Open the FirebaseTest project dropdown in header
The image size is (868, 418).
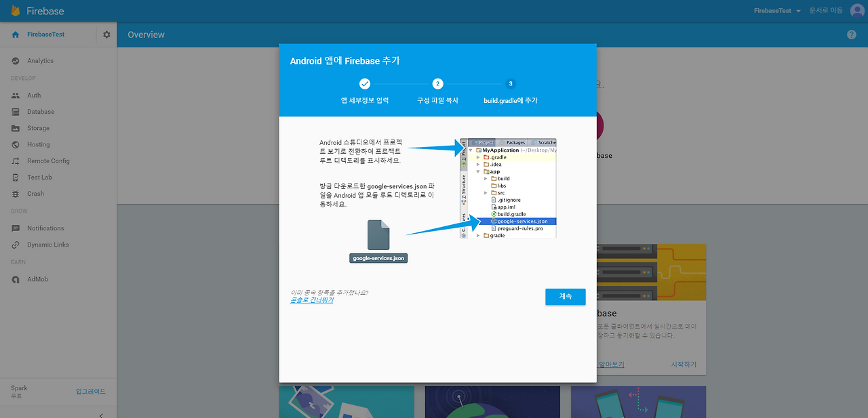pos(777,11)
